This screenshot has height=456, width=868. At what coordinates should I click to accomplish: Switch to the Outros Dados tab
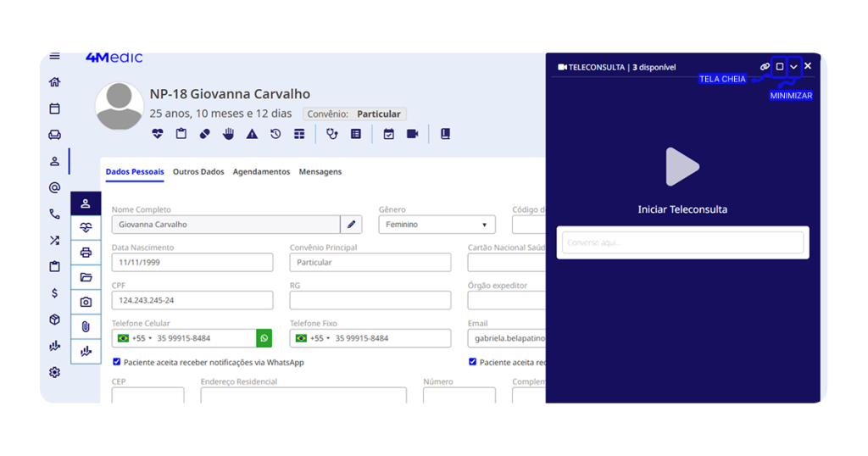click(198, 171)
